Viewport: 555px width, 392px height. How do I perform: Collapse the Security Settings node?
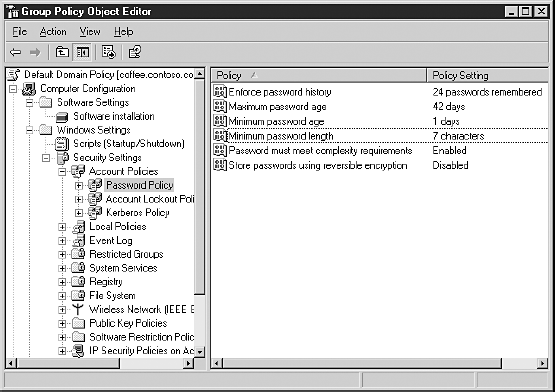point(46,158)
